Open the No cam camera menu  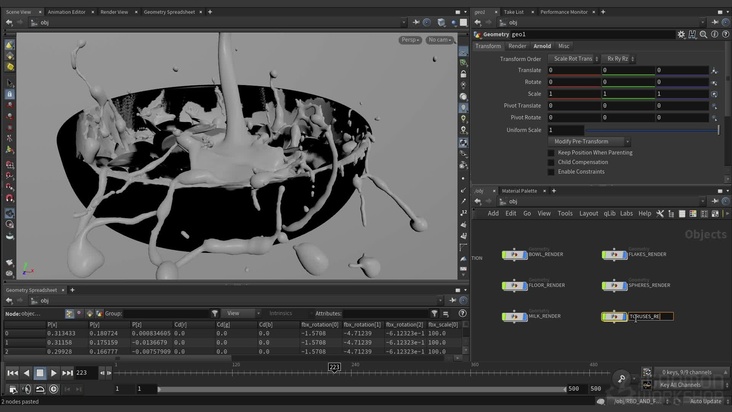(440, 40)
